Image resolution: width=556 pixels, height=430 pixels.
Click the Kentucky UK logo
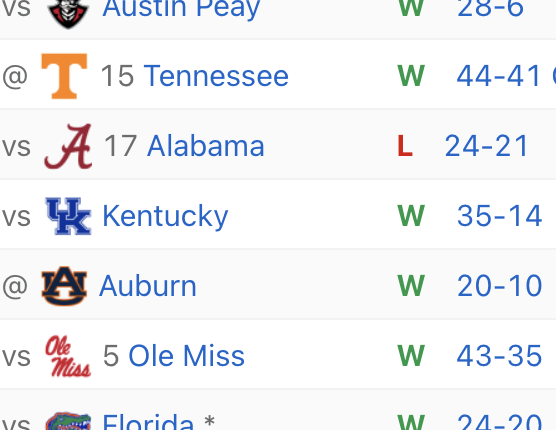(69, 216)
